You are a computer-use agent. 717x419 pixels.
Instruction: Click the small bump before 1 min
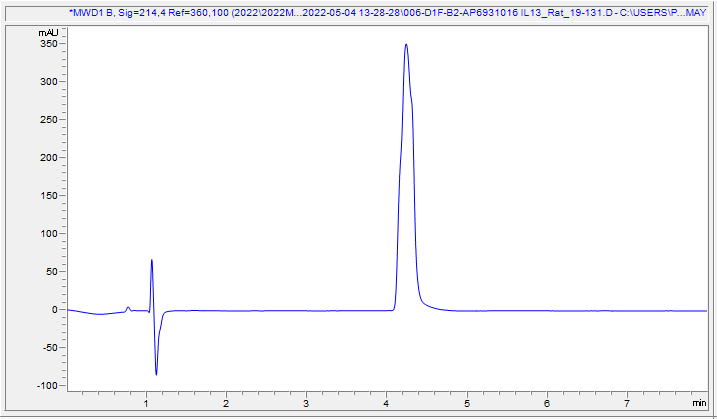(x=127, y=308)
